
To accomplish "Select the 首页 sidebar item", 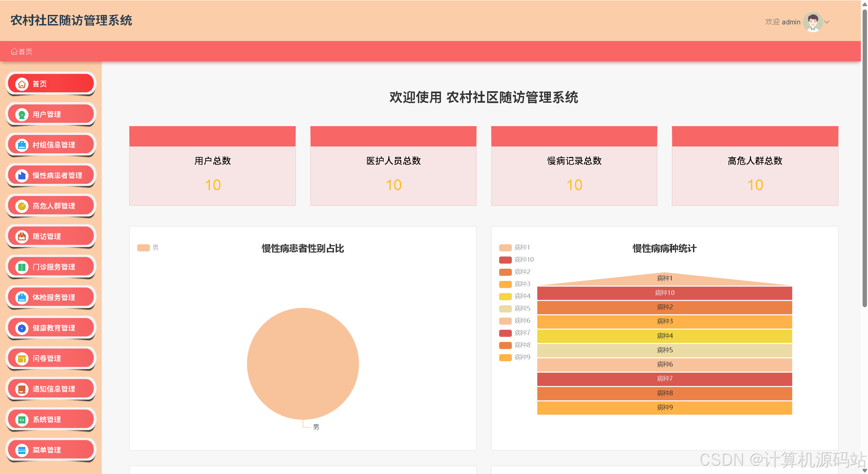I will tap(51, 84).
